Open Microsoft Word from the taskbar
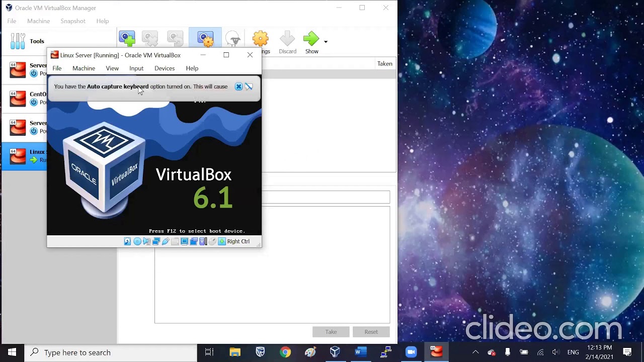Viewport: 644px width, 362px height. click(x=361, y=352)
